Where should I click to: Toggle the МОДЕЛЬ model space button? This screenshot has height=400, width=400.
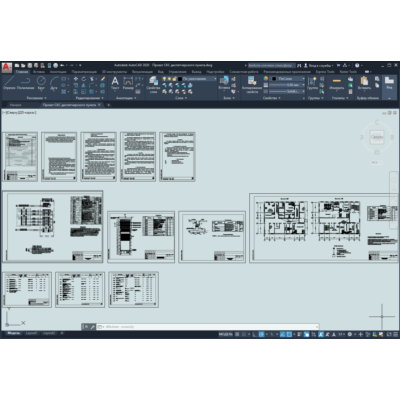coord(226,334)
